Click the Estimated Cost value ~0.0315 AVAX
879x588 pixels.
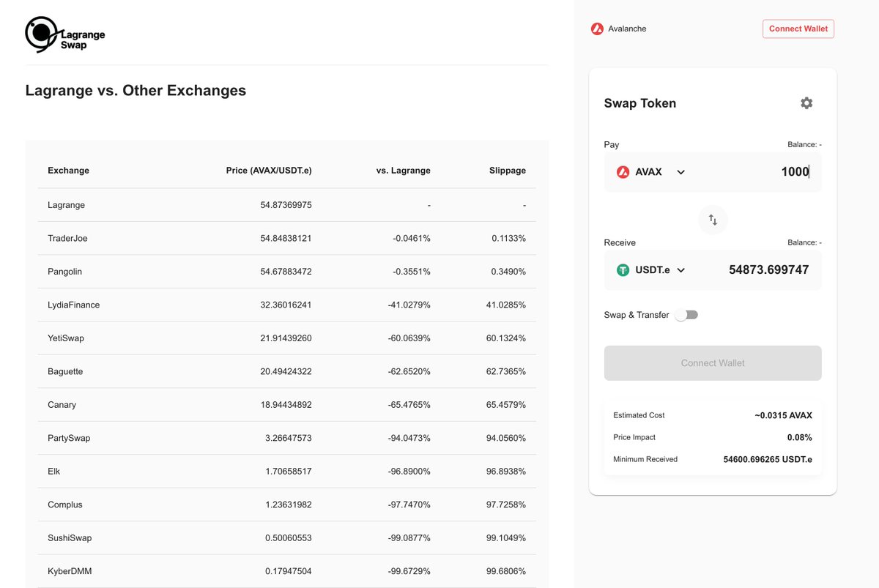click(x=783, y=415)
